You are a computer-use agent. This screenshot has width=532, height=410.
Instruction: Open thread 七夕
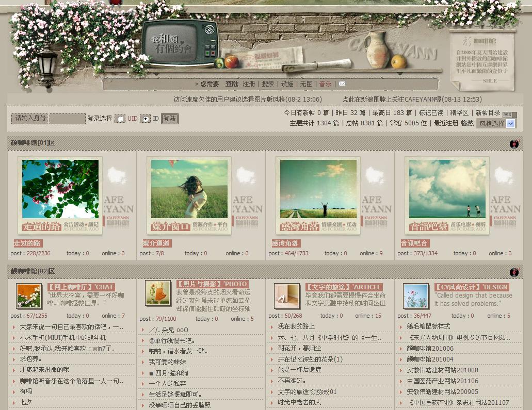(x=26, y=402)
